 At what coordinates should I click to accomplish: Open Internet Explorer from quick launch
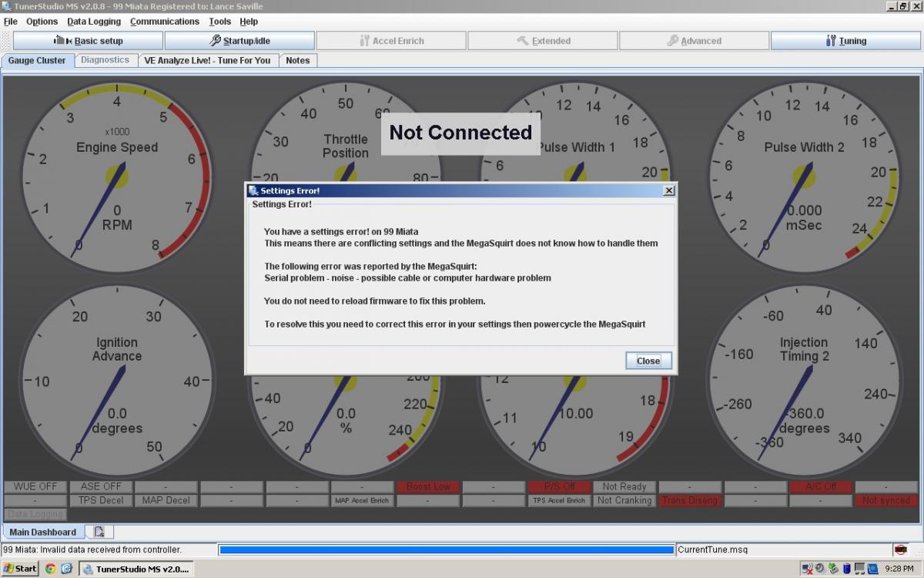click(x=66, y=569)
